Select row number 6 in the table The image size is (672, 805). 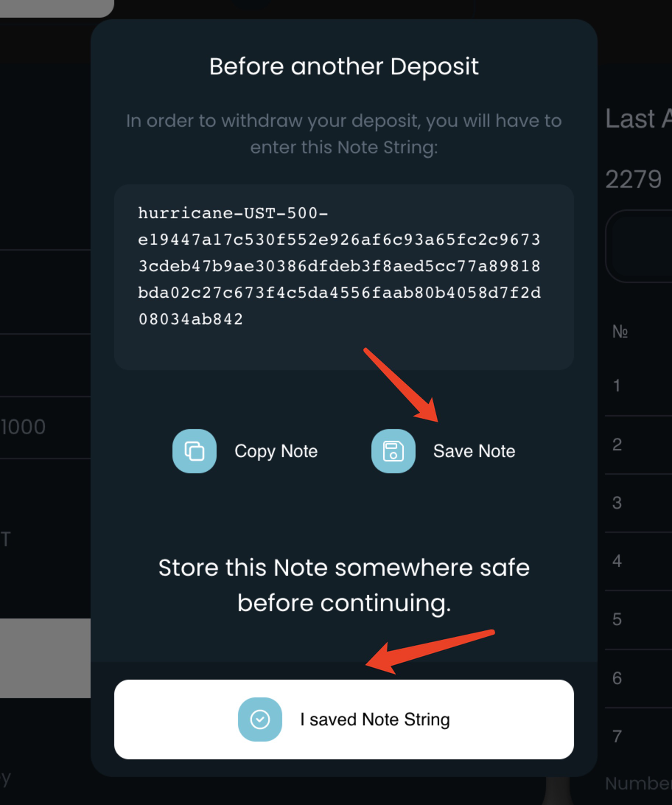coord(617,678)
